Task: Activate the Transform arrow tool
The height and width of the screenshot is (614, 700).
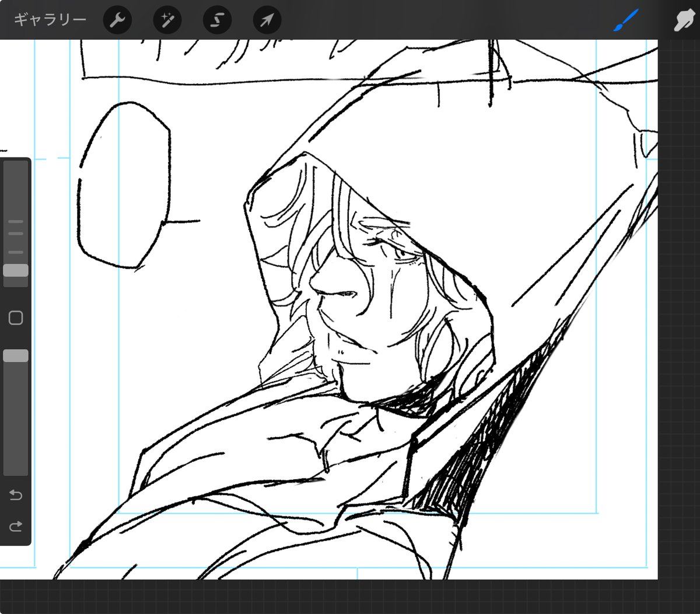Action: pos(267,20)
